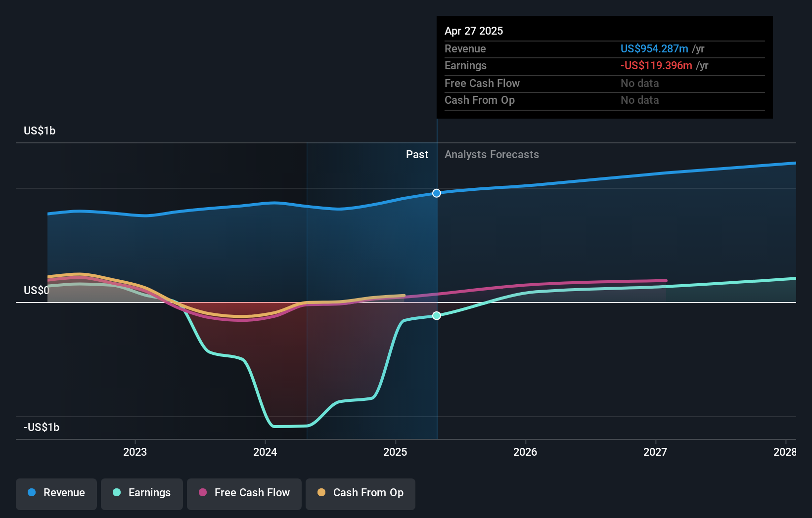Select the Revenue data point marker on blue line
Screen dimensions: 812x518
tap(437, 193)
